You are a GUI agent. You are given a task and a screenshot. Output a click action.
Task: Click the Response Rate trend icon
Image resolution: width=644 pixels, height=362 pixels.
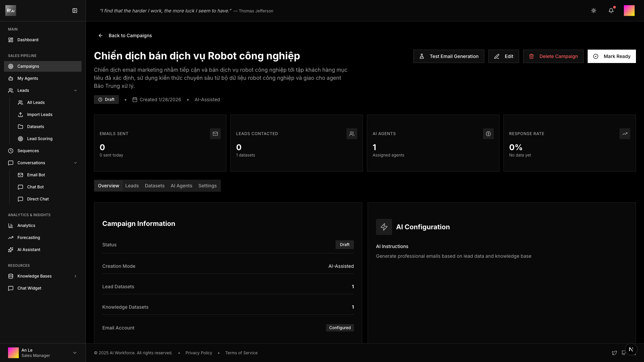625,134
